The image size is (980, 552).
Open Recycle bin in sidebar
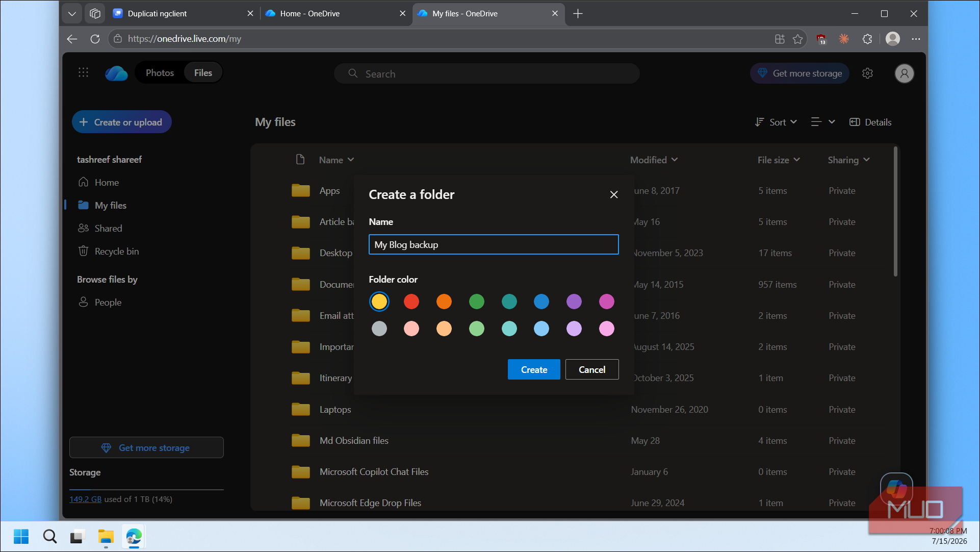click(x=116, y=251)
